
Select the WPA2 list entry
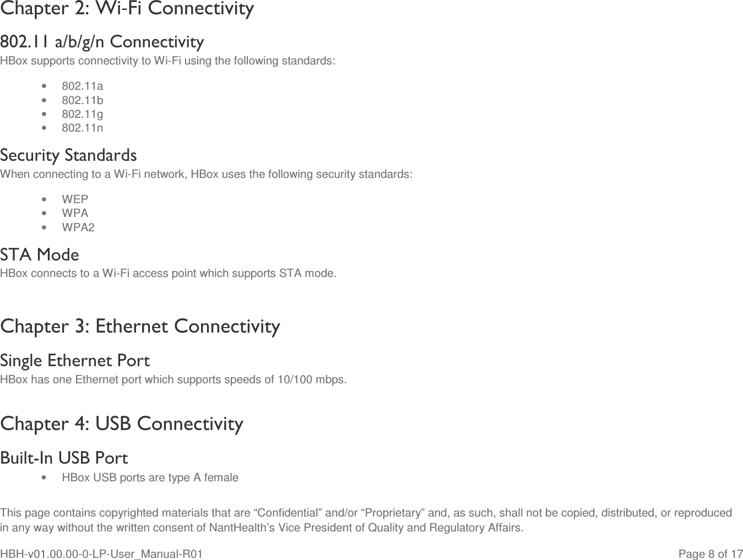[78, 227]
